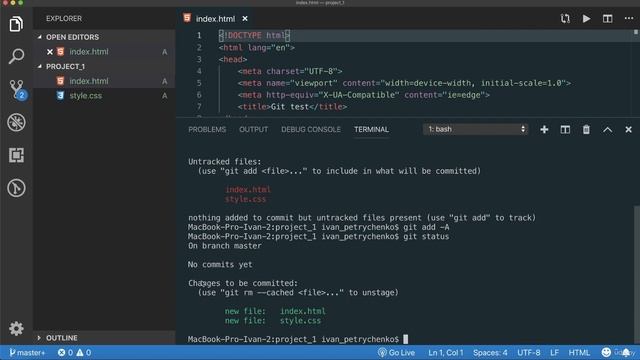Screen dimensions: 640x360
Task: Kill terminal with trash icon
Action: tap(586, 130)
